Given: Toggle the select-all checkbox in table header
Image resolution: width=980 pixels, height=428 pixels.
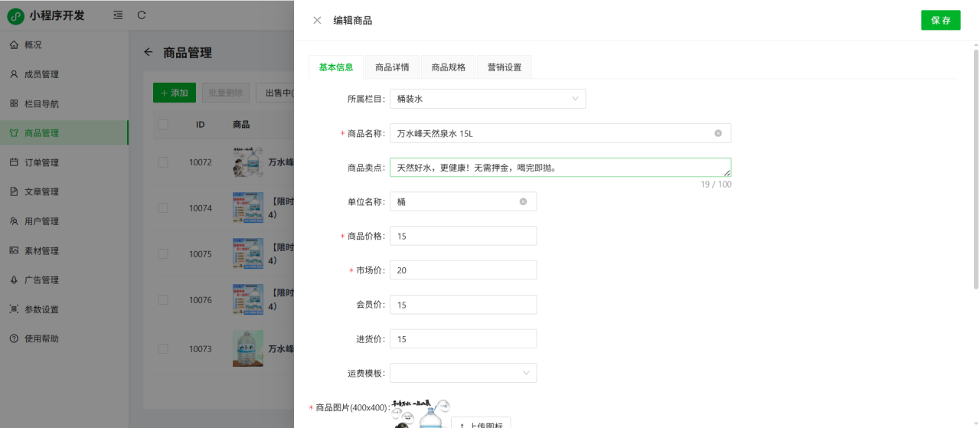Looking at the screenshot, I should (163, 125).
